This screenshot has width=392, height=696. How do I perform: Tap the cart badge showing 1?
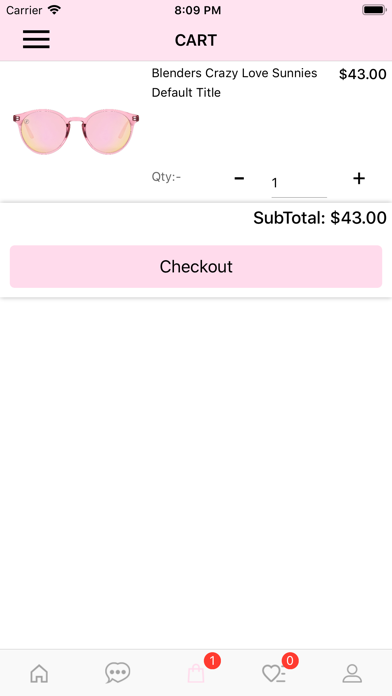tap(212, 661)
